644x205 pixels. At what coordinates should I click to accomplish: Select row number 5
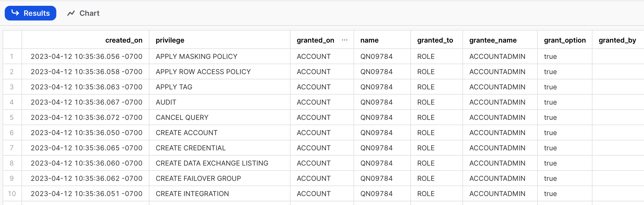(x=12, y=117)
